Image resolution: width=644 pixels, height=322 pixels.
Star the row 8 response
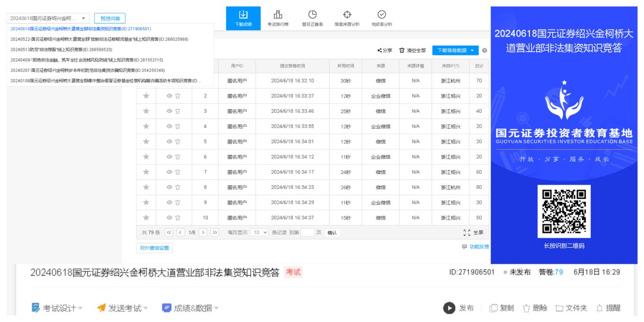[146, 187]
